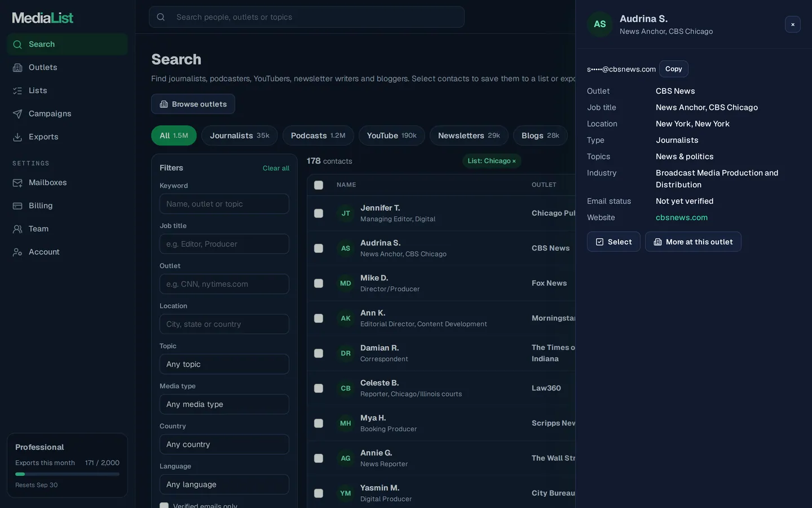Viewport: 812px width, 508px height.
Task: Check the box for Audrina S.
Action: pos(319,248)
